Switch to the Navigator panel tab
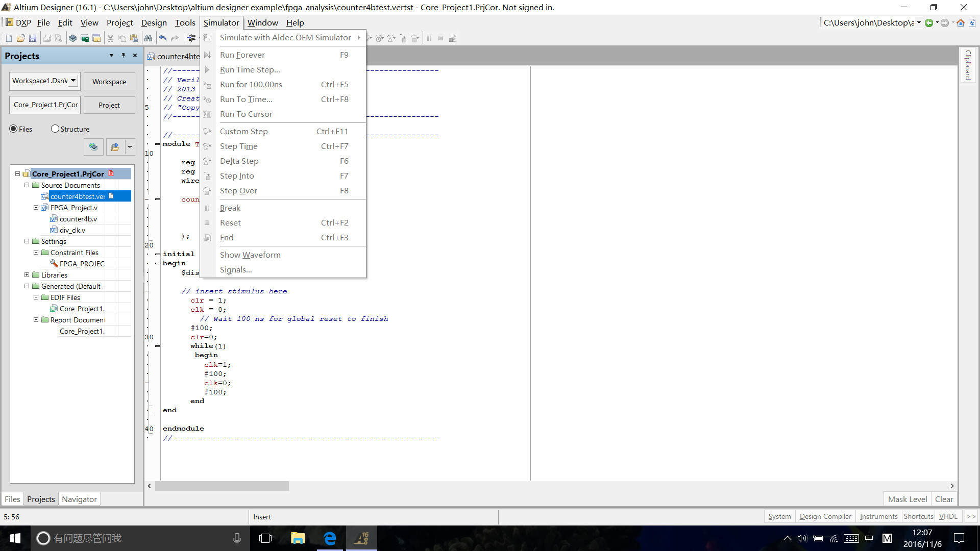Viewport: 980px width, 551px height. pyautogui.click(x=79, y=499)
